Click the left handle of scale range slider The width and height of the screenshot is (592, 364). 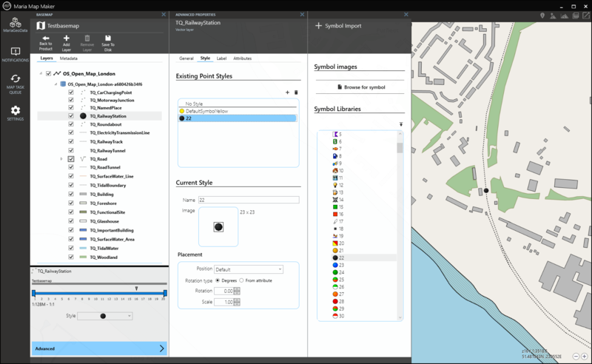click(x=33, y=293)
